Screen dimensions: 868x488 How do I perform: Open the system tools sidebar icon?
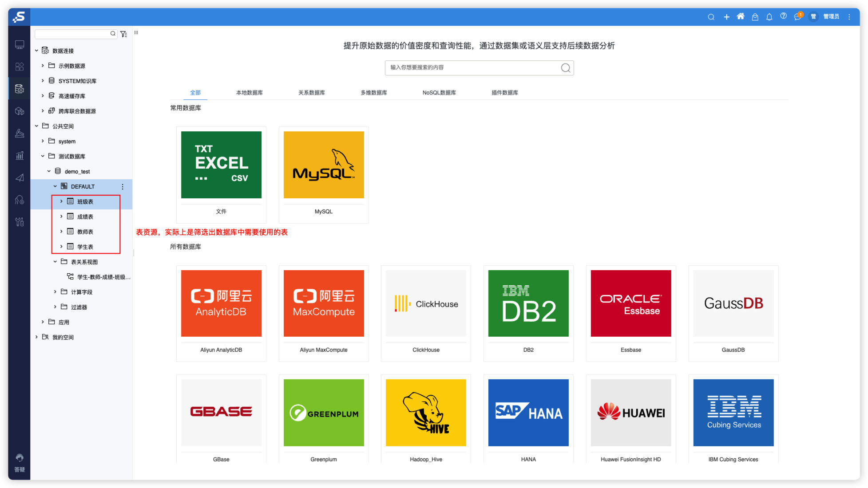coord(20,222)
